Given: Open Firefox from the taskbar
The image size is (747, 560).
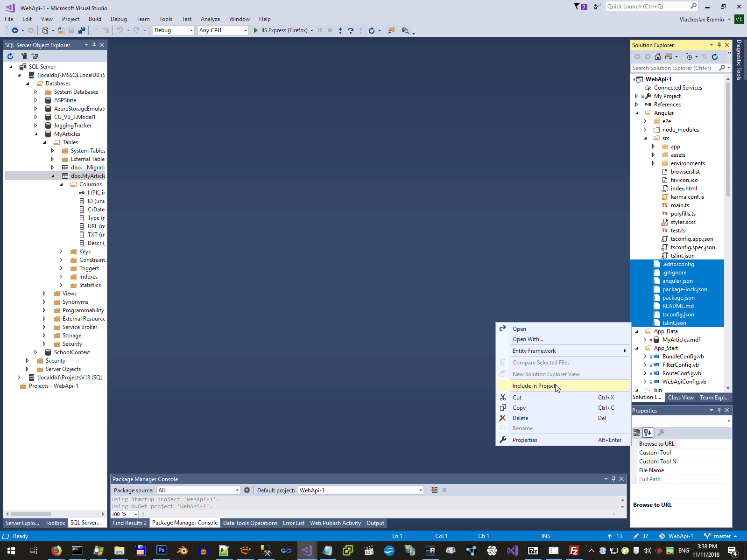Looking at the screenshot, I should coord(56,551).
